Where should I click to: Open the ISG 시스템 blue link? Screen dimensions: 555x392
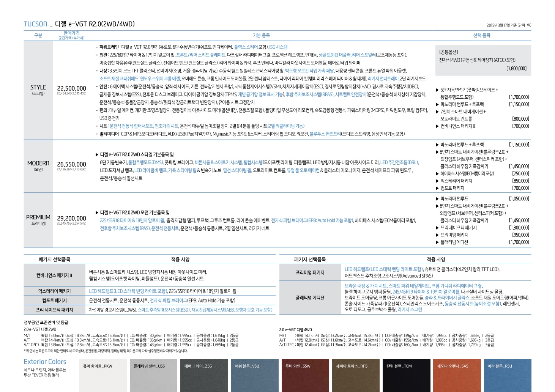point(278,47)
